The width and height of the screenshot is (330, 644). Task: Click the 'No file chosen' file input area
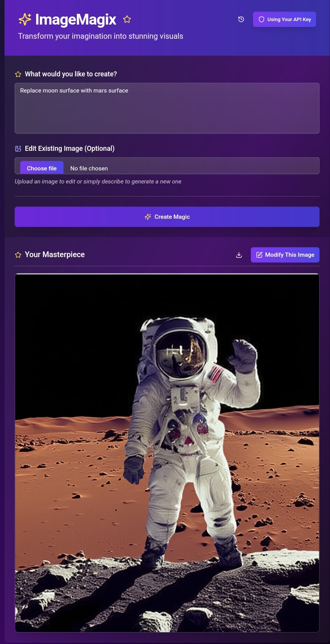coord(167,166)
